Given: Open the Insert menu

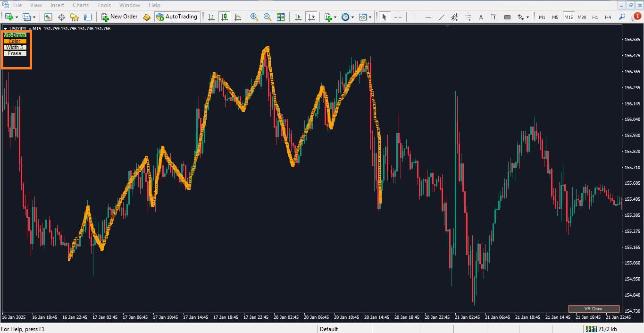Looking at the screenshot, I should (57, 5).
